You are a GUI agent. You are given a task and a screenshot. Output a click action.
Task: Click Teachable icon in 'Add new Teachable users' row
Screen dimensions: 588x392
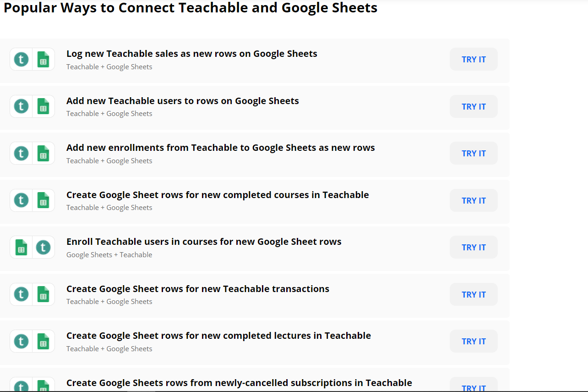coord(21,106)
